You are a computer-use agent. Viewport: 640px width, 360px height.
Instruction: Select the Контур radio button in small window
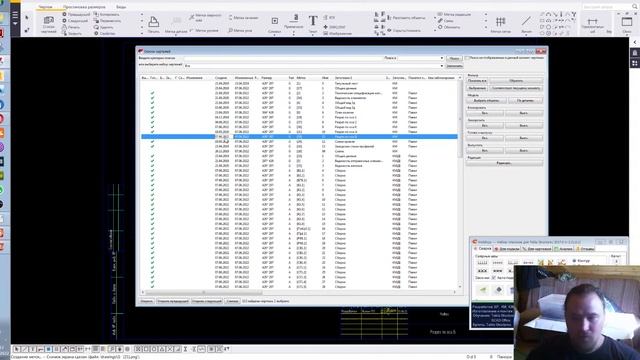(x=574, y=260)
